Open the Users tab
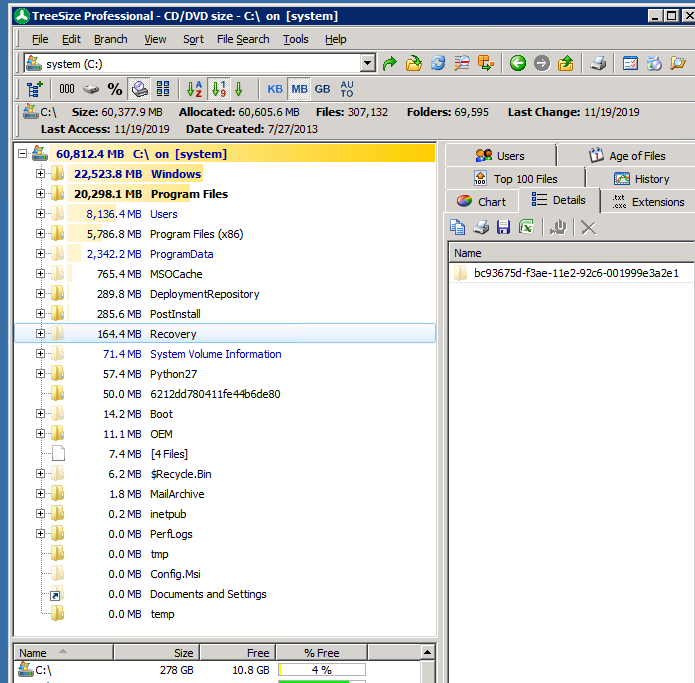The height and width of the screenshot is (683, 695). coord(500,156)
